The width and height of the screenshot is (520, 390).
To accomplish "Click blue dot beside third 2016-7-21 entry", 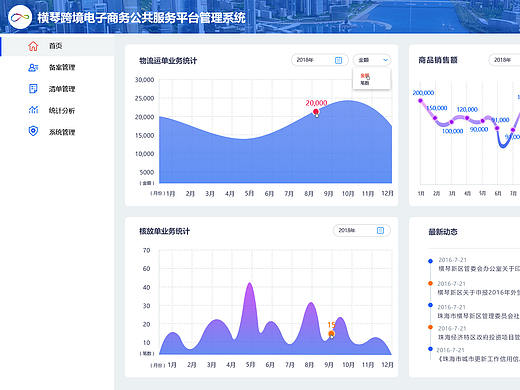I will pyautogui.click(x=430, y=305).
